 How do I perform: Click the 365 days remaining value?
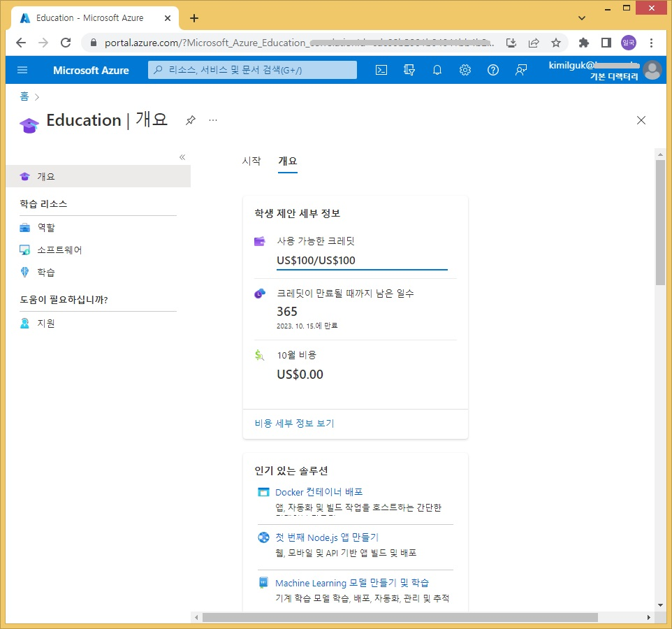point(286,311)
